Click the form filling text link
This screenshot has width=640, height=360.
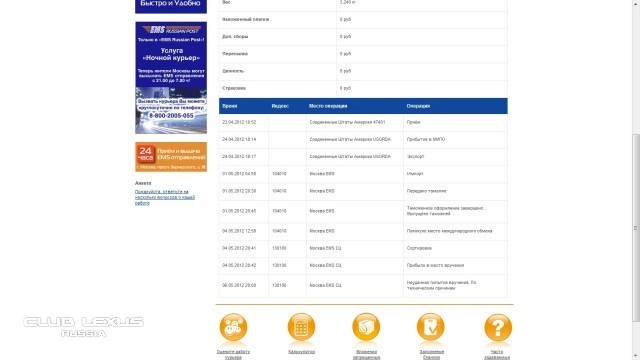[x=431, y=354]
